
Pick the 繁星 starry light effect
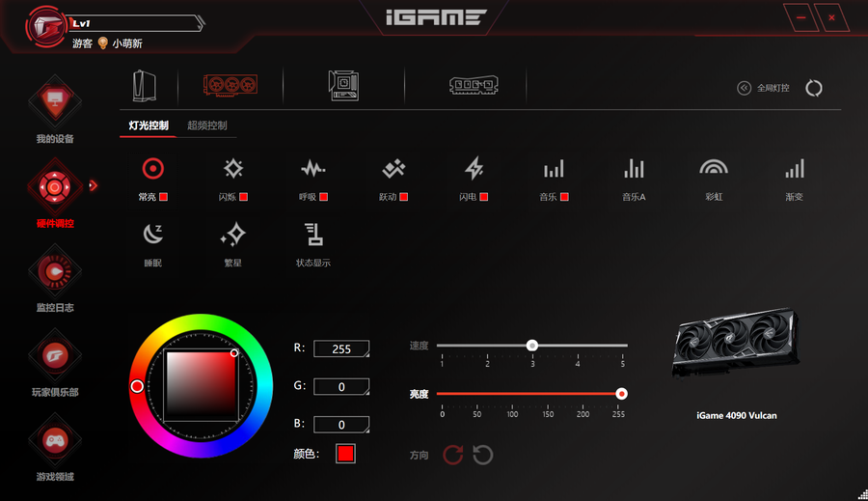pyautogui.click(x=232, y=235)
